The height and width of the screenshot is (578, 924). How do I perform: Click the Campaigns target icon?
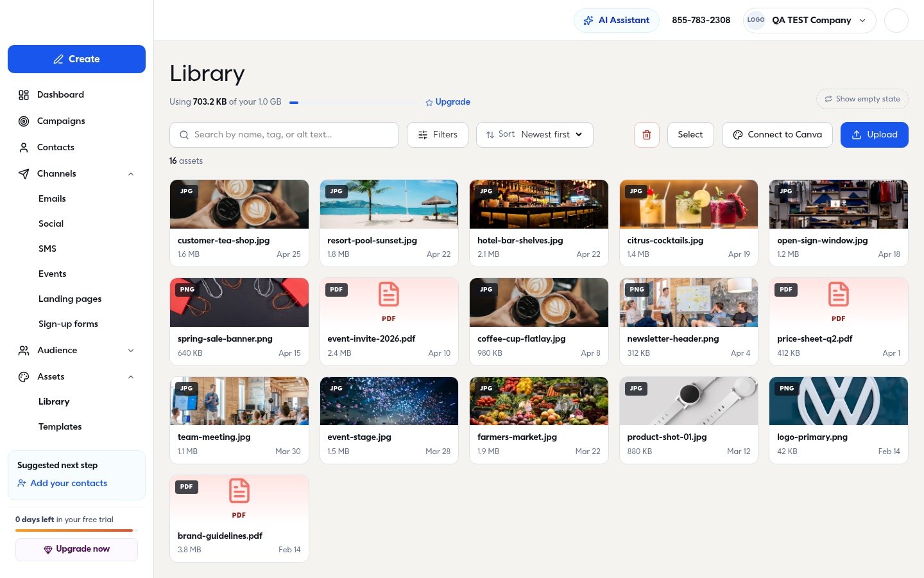[24, 121]
